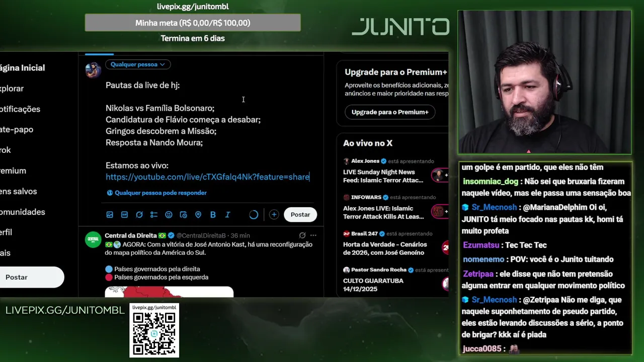This screenshot has width=644, height=362.
Task: Click the Grok icon in composer toolbar
Action: (139, 215)
